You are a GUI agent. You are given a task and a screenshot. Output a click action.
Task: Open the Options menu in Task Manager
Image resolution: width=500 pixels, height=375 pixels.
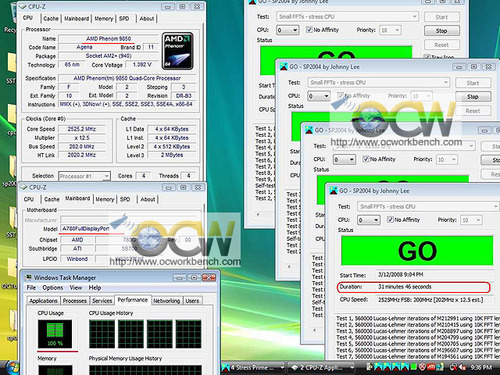[53, 288]
